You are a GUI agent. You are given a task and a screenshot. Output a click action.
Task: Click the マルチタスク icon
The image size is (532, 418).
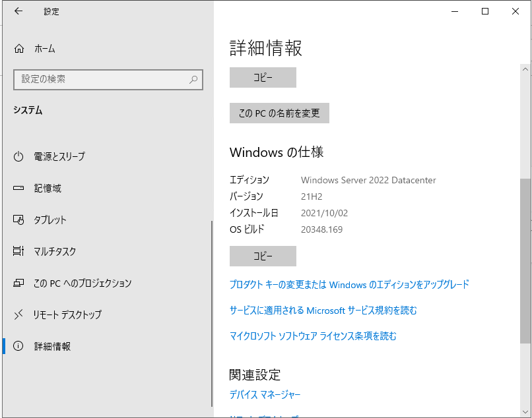[18, 251]
